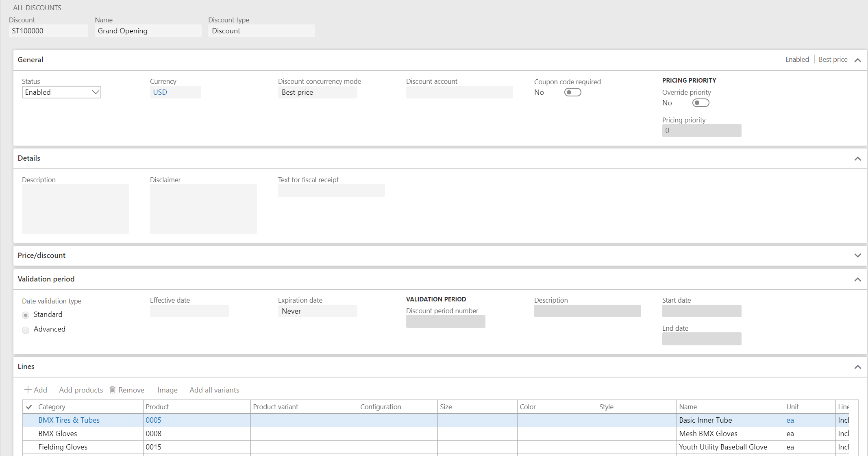Collapse the Validation period section
This screenshot has height=456, width=868.
pyautogui.click(x=858, y=279)
